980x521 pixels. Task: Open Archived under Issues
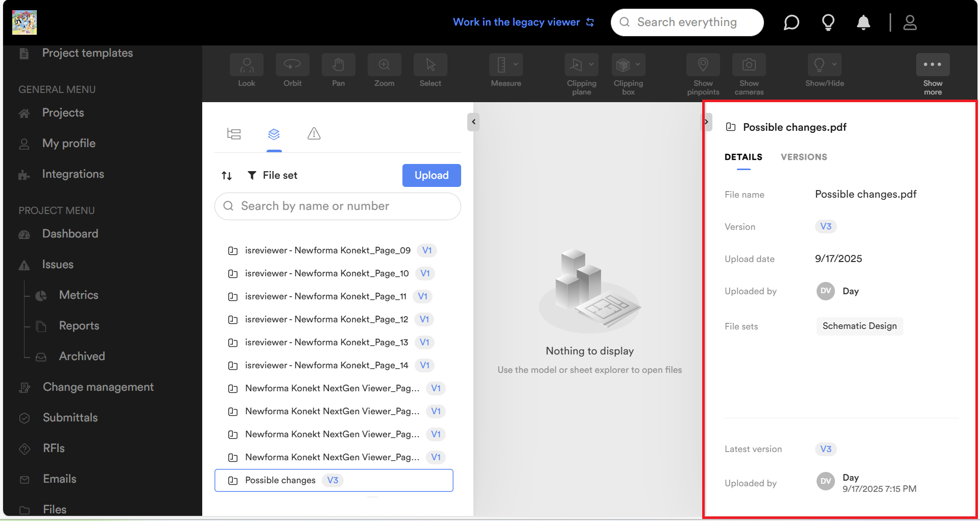(82, 357)
